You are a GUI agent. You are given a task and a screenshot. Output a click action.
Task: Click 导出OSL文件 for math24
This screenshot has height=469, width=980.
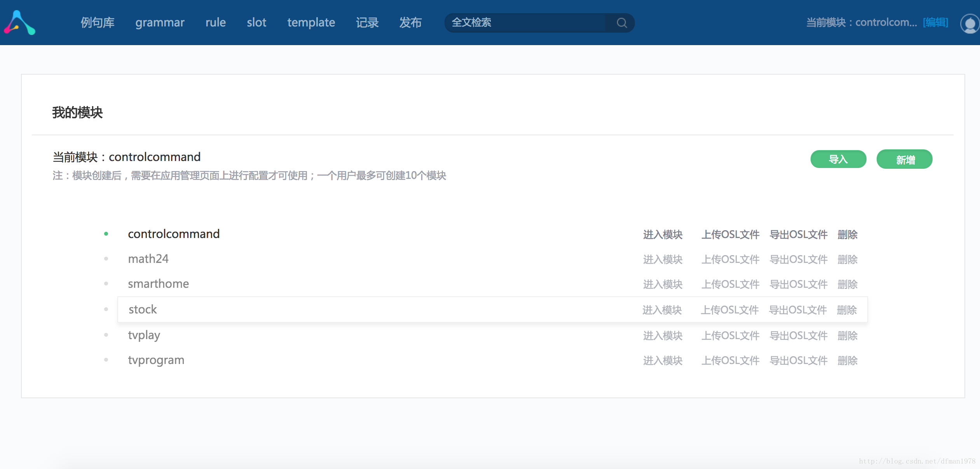point(798,259)
